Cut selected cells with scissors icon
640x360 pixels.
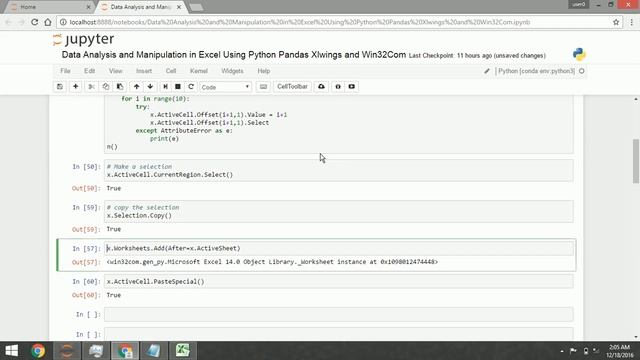[x=91, y=87]
